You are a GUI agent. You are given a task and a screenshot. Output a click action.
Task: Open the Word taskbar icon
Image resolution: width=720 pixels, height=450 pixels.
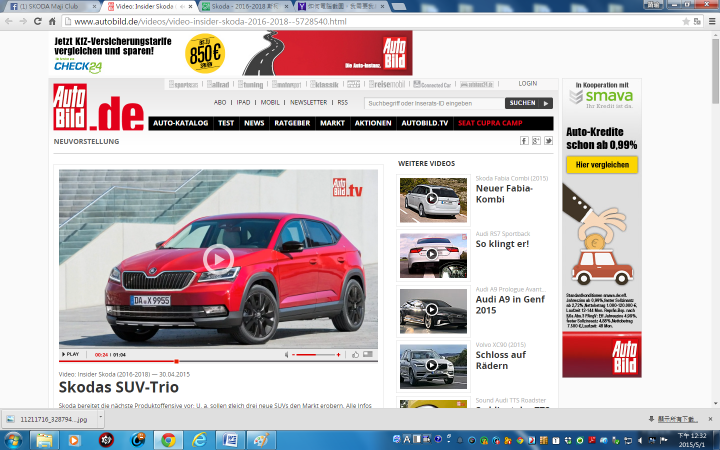pyautogui.click(x=231, y=440)
